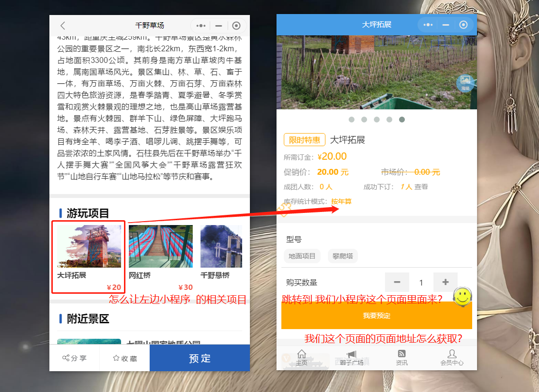Close 千野草场 mini program with the circle icon
539x392 pixels.
[236, 26]
